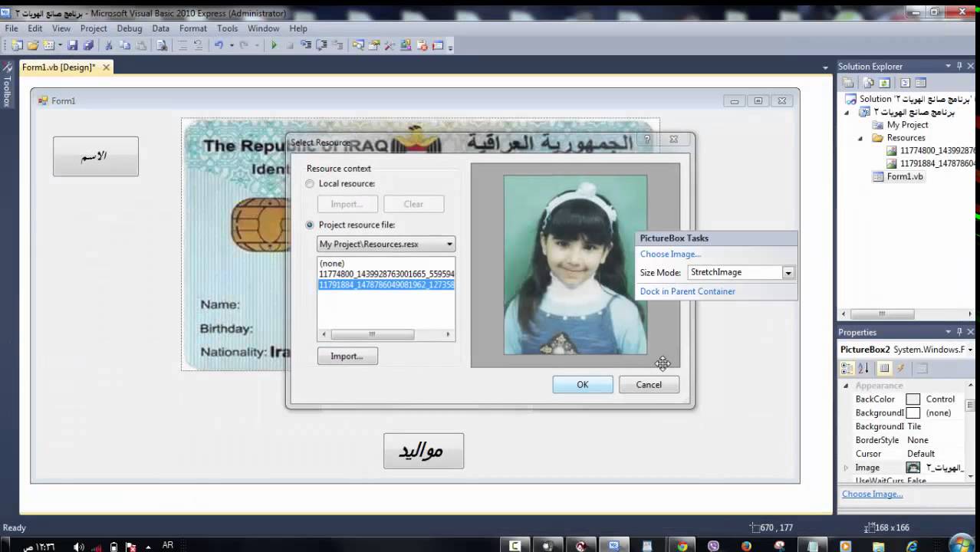980x552 pixels.
Task: Select Form1.vb in Solution Explorer
Action: pos(905,176)
